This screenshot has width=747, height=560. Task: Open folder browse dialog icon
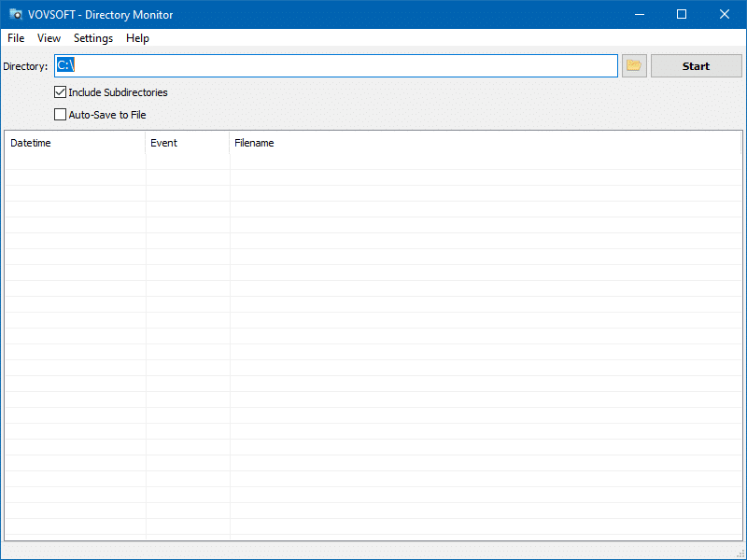(634, 66)
